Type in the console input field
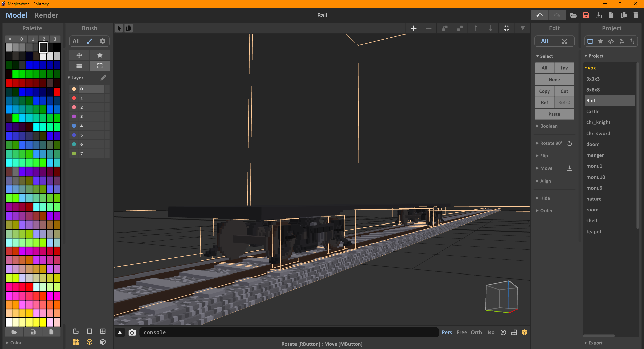Screen dimensions: 644x349 coord(288,332)
